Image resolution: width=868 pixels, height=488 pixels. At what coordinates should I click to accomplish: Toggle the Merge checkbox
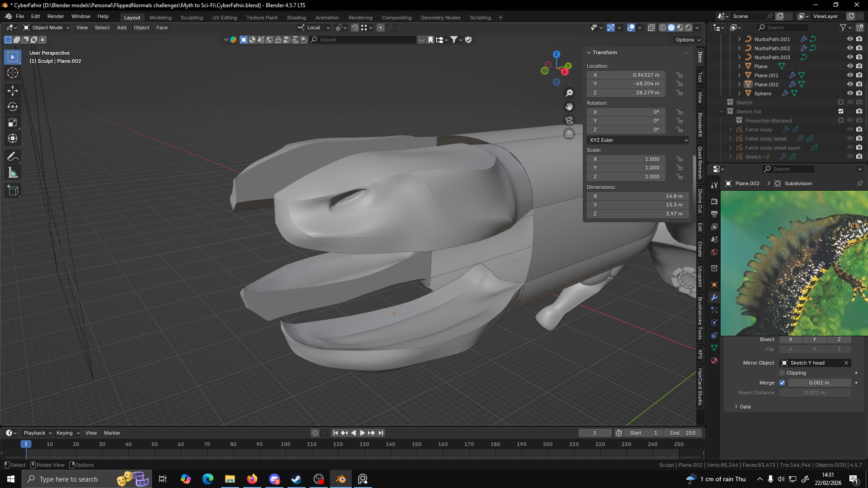click(x=782, y=383)
